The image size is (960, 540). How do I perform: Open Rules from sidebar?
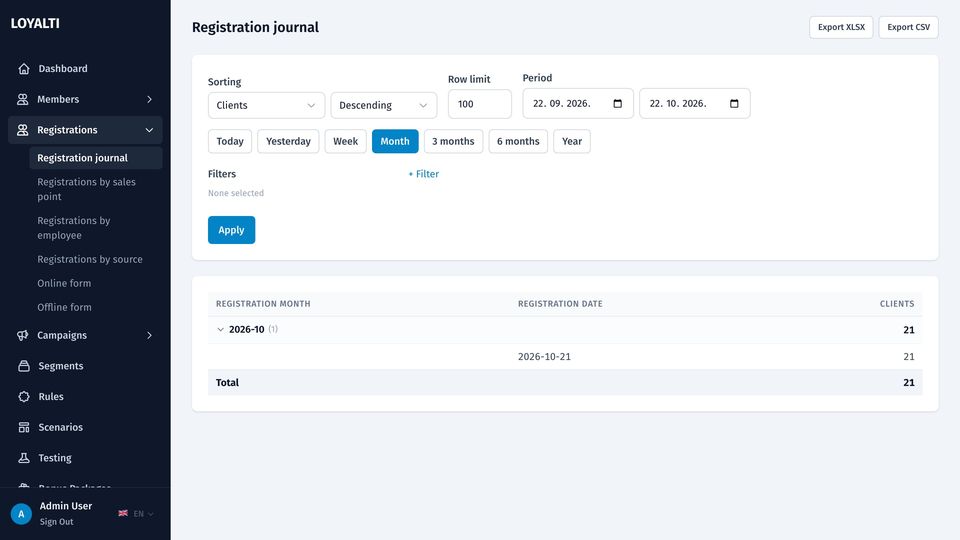coord(85,396)
